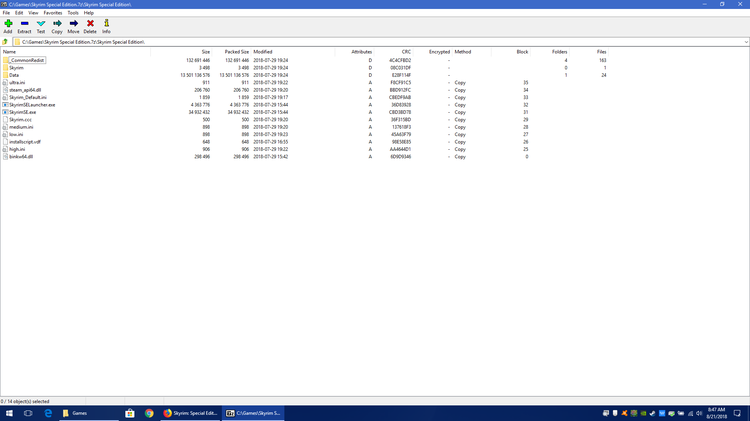750x421 pixels.
Task: Click the SkyrimSE.exe file icon
Action: pos(5,112)
